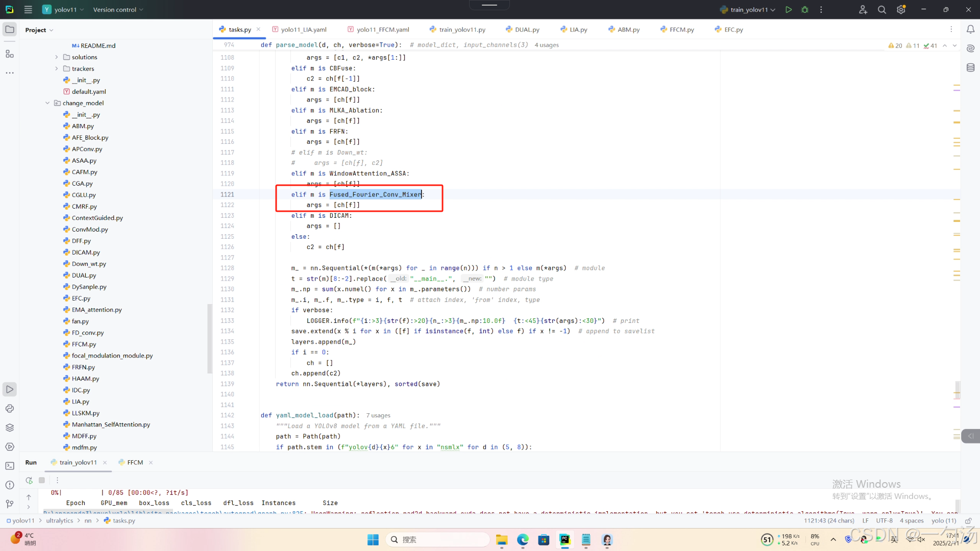The width and height of the screenshot is (980, 551).
Task: Click the Debug bug icon
Action: pos(805,10)
